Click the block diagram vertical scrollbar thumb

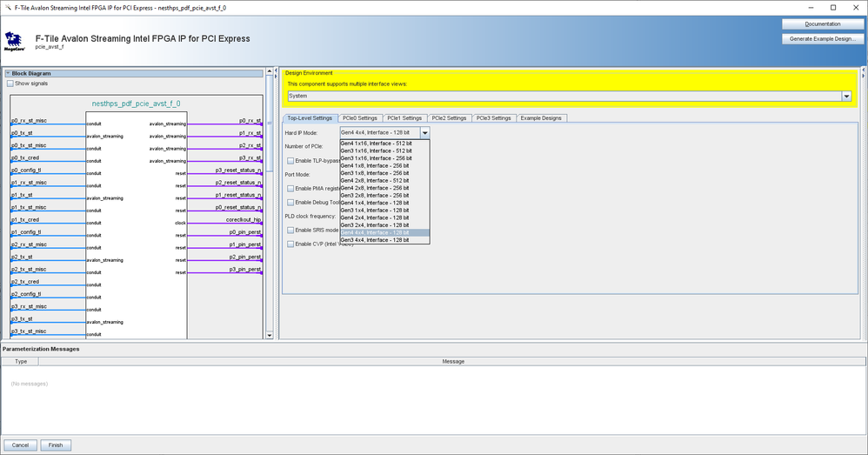(270, 124)
